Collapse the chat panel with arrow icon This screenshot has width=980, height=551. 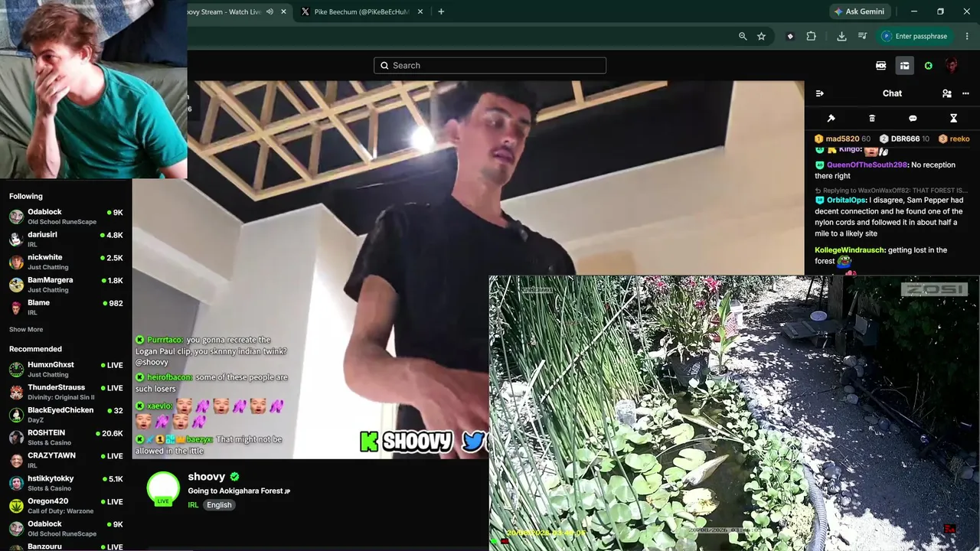click(820, 93)
